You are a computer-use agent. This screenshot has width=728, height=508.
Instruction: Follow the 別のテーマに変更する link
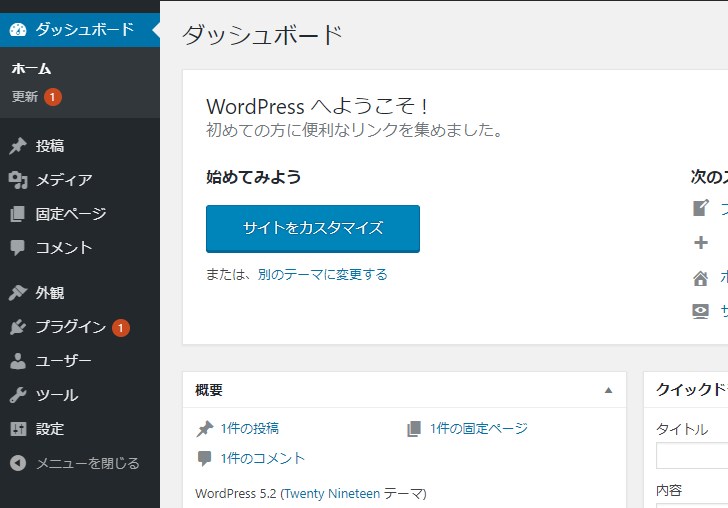323,274
